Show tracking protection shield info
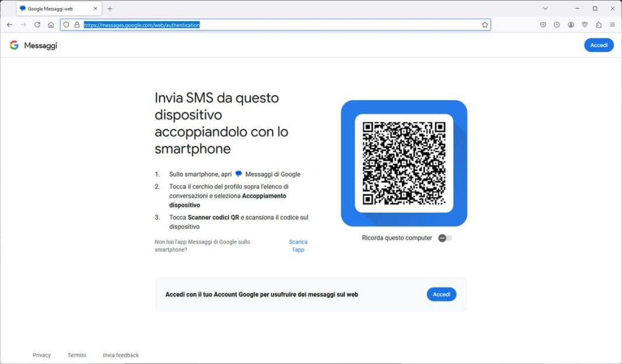This screenshot has height=364, width=622. coord(66,24)
